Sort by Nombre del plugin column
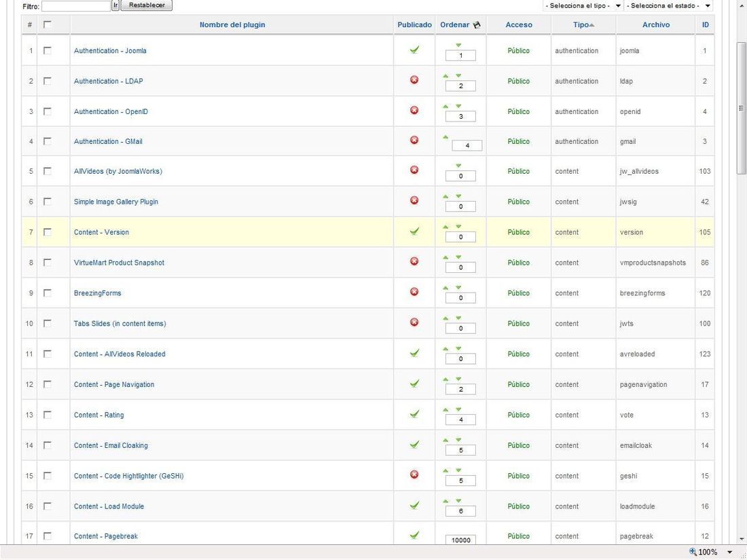The width and height of the screenshot is (747, 560). tap(232, 24)
